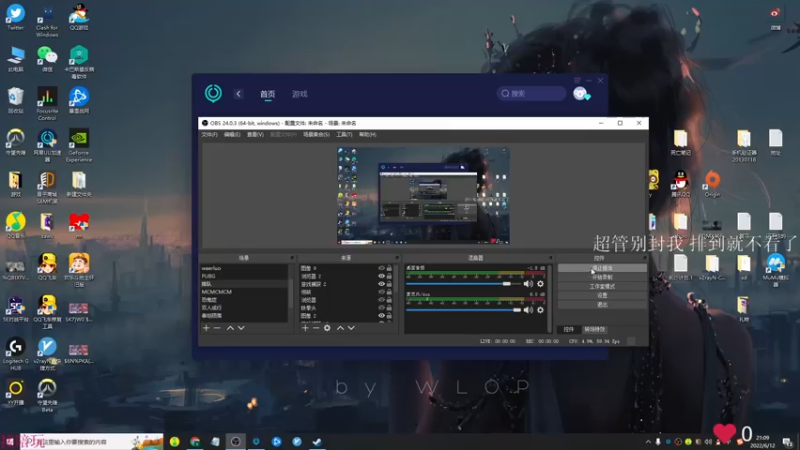800x450 pixels.
Task: Open the 帮助(H) menu in OBS
Action: tap(367, 135)
